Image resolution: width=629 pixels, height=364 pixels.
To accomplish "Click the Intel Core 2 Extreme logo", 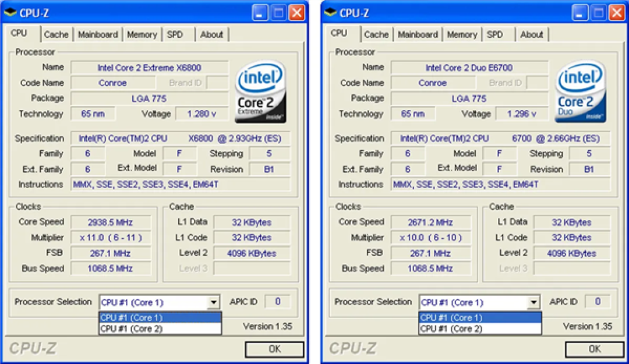I will 260,91.
